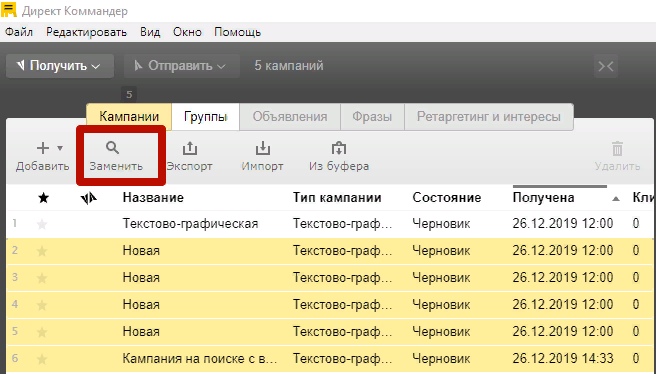Image resolution: width=656 pixels, height=374 pixels.
Task: Click the Отправить dropdown button
Action: [182, 66]
